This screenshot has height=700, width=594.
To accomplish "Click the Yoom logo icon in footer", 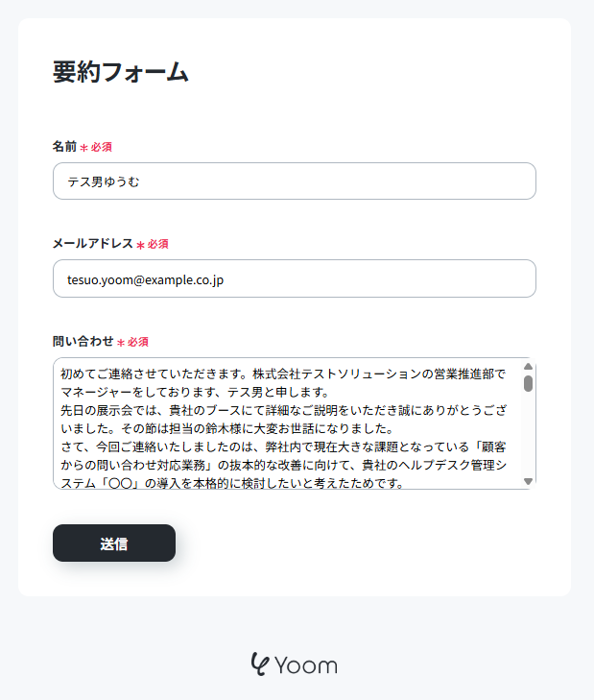I will (261, 664).
